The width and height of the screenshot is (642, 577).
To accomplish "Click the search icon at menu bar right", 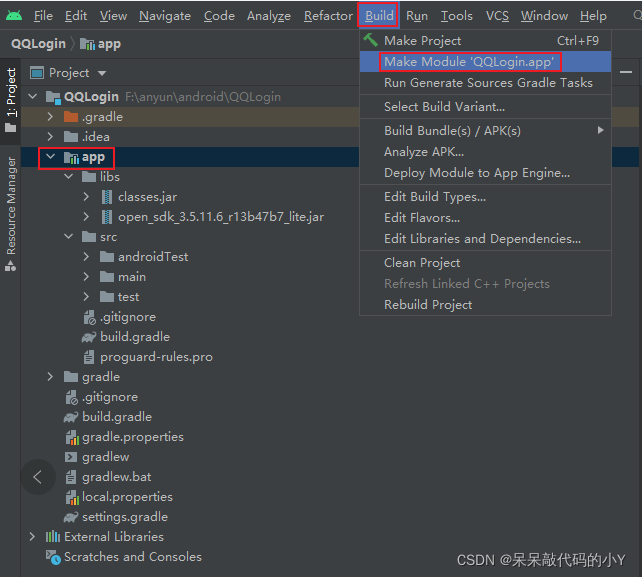I will pos(637,16).
